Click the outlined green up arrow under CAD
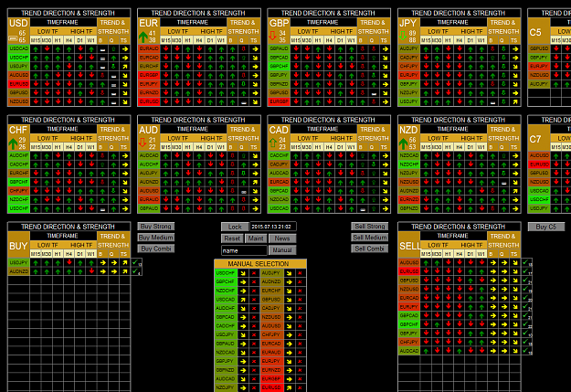Screen dimensions: 571x392 (273, 143)
